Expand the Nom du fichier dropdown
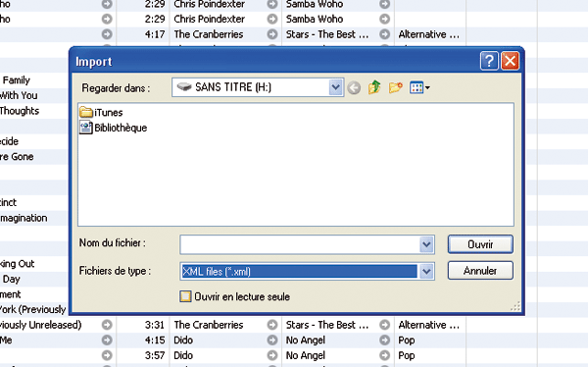 coord(426,245)
